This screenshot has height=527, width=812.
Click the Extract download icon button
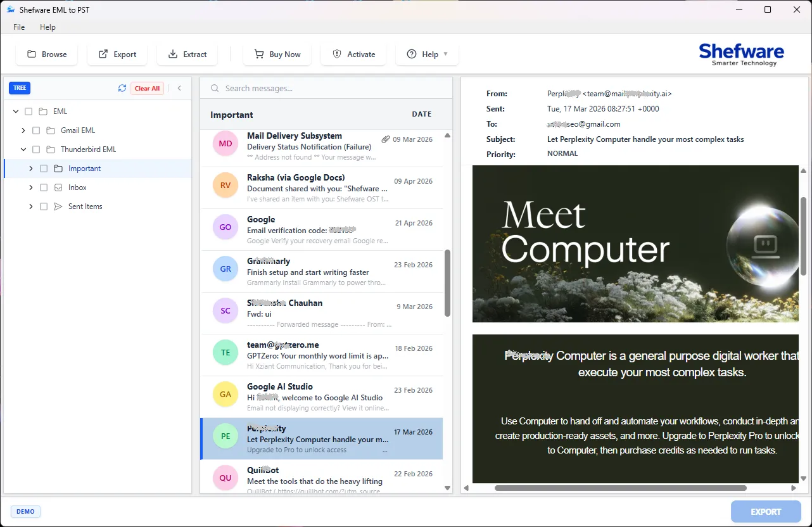click(x=187, y=54)
